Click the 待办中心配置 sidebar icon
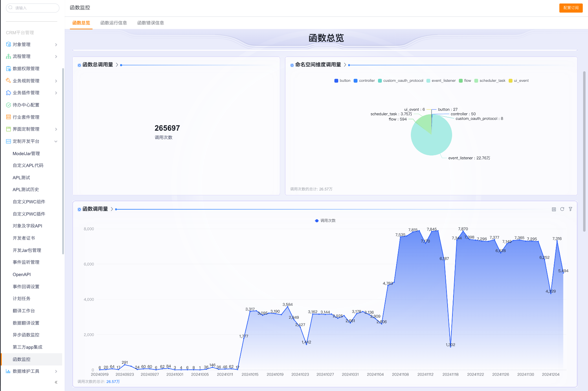The height and width of the screenshot is (391, 588). point(8,105)
